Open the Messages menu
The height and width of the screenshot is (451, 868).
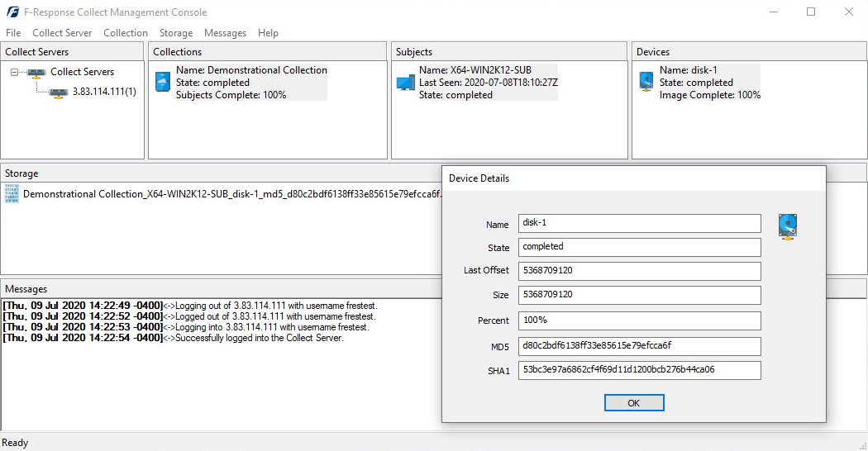(225, 33)
